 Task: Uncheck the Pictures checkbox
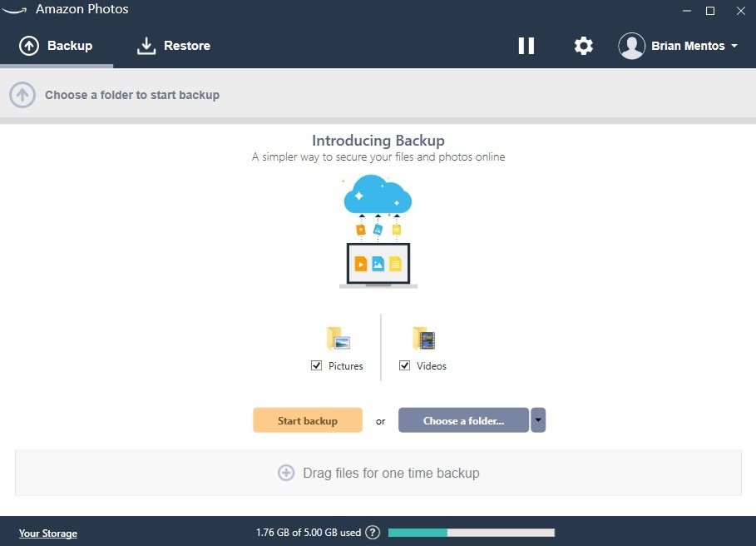click(316, 365)
